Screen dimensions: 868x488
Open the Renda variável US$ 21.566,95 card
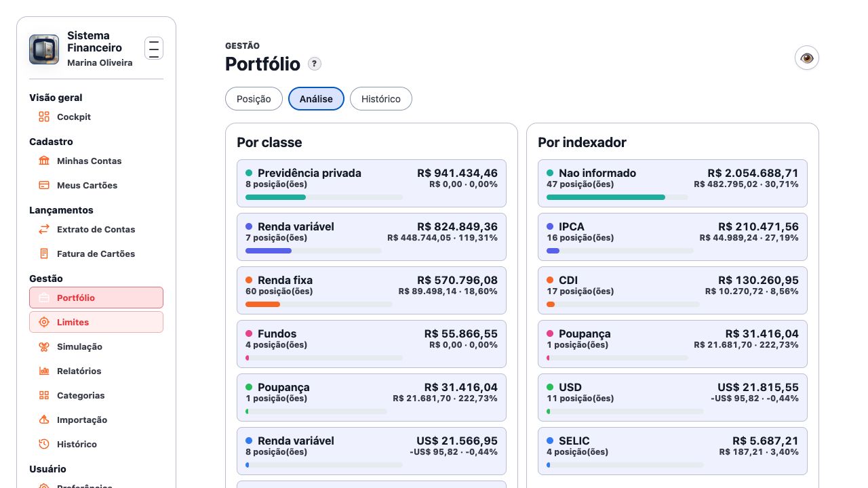click(372, 451)
